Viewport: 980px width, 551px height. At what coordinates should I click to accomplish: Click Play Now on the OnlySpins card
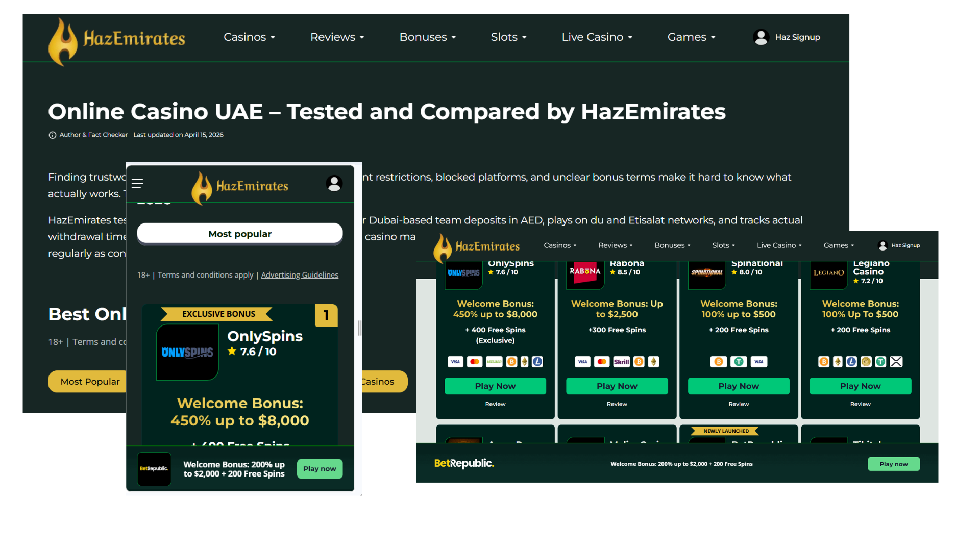click(495, 386)
